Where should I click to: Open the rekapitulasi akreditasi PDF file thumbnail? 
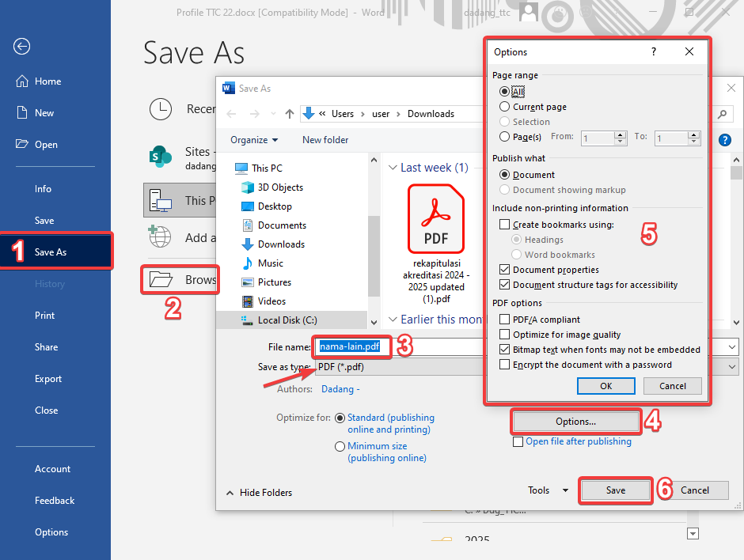[x=435, y=218]
